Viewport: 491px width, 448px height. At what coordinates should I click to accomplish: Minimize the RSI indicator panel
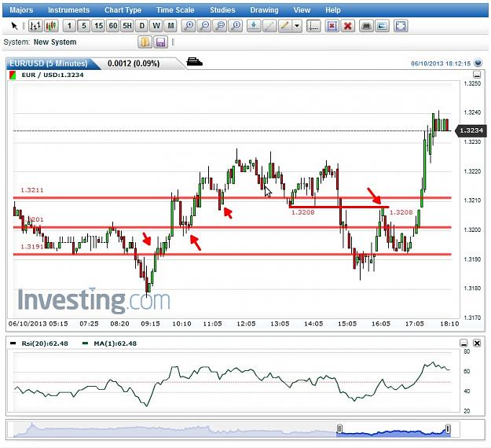pos(464,343)
